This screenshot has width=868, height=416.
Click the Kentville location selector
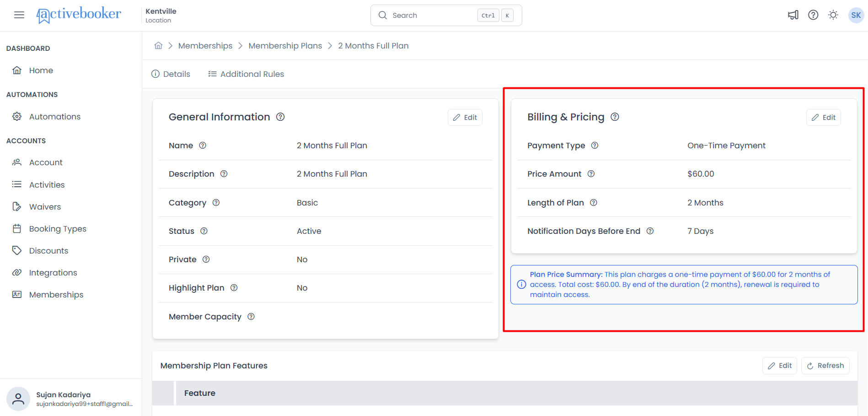[x=161, y=15]
